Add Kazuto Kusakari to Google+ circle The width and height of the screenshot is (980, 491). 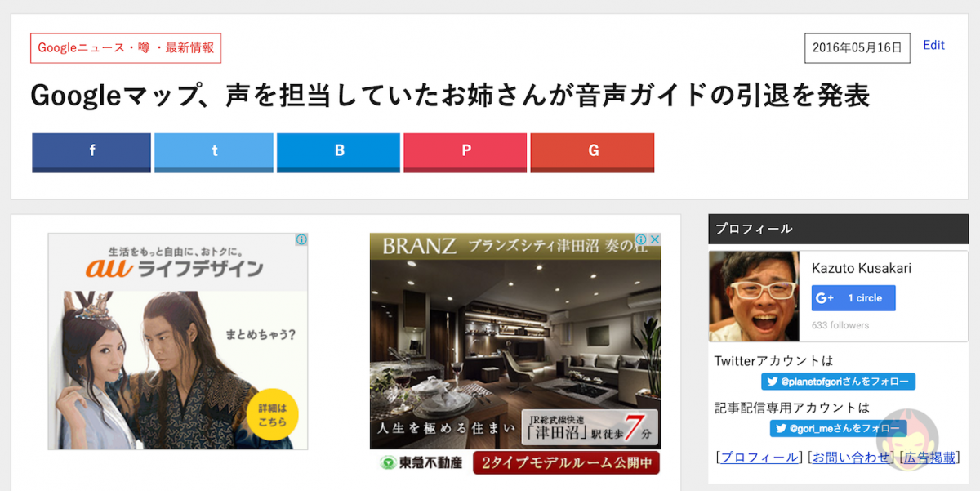(853, 298)
